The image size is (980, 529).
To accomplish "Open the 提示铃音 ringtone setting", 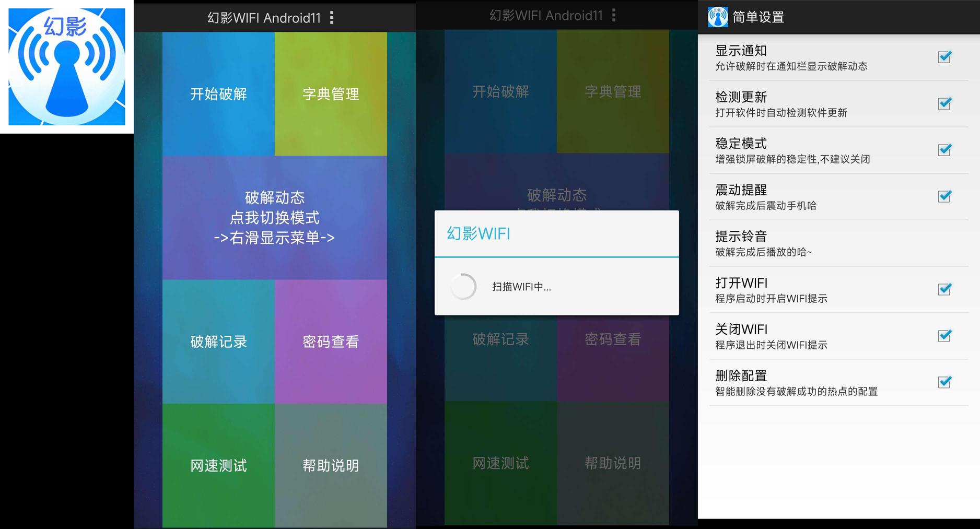I will (838, 243).
